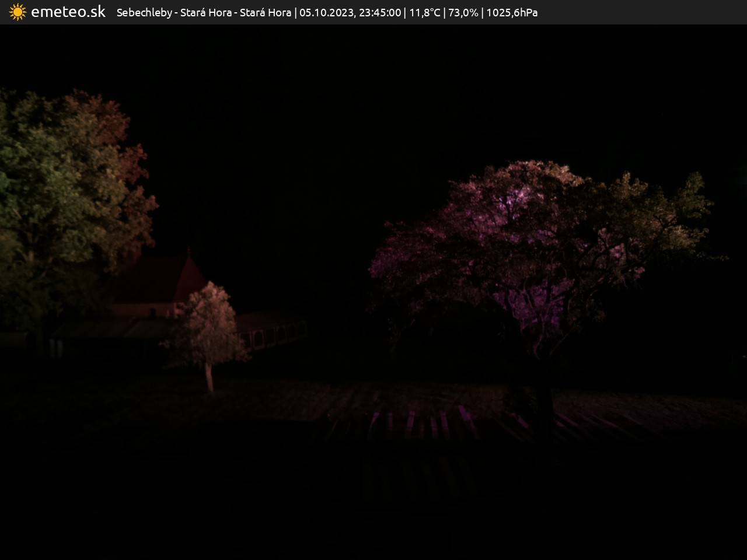
Task: Open the emeteo.sk site name link
Action: [68, 12]
